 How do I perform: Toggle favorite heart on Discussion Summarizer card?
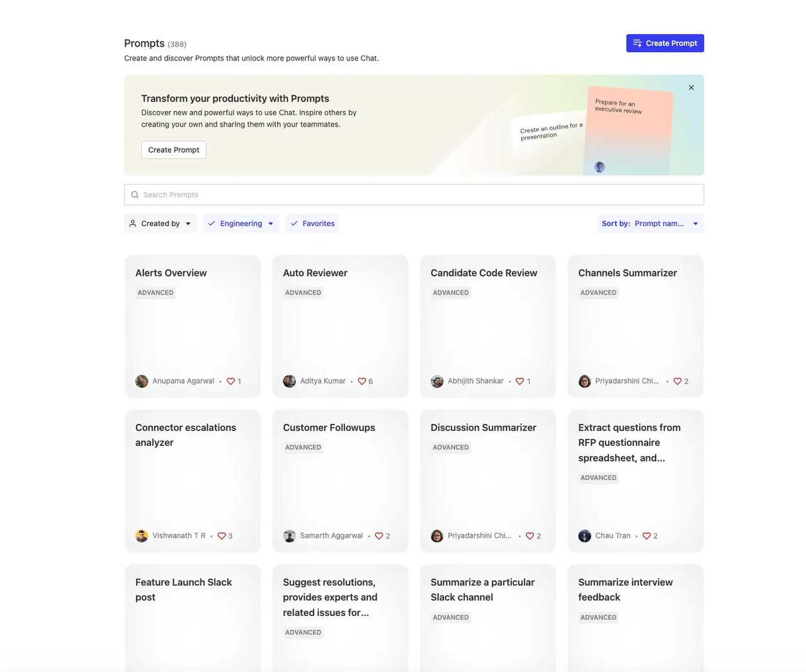coord(530,536)
